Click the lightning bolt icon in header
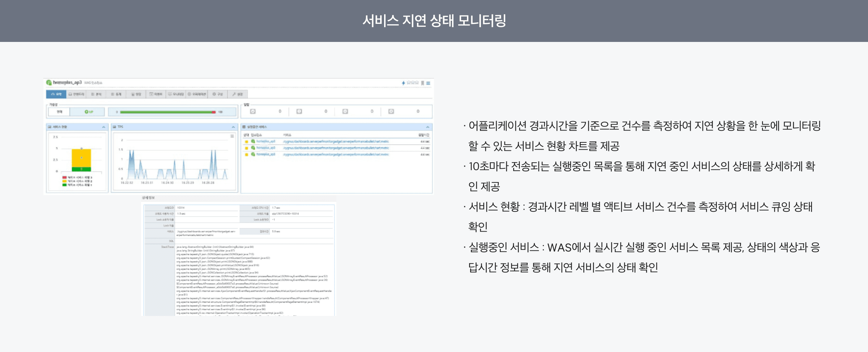This screenshot has width=868, height=352. (x=403, y=83)
